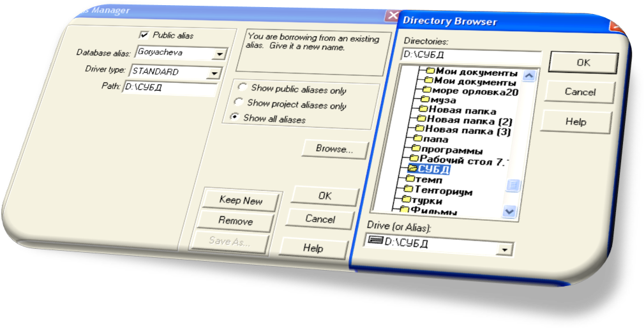Screen dimensions: 644x328
Task: Click the Directories path field
Action: (472, 55)
